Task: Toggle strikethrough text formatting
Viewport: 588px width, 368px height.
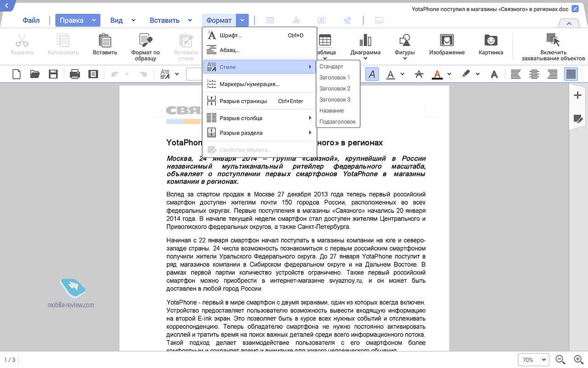Action: (418, 74)
